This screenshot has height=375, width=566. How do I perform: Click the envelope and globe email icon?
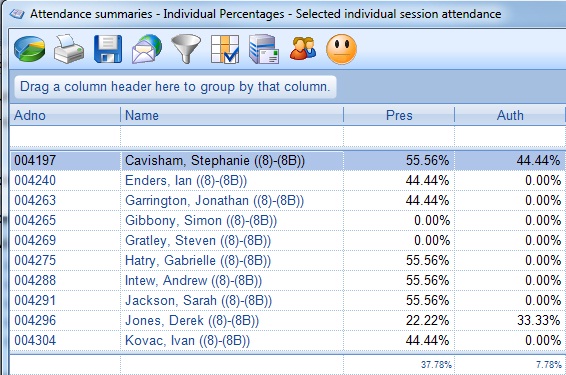tap(147, 49)
